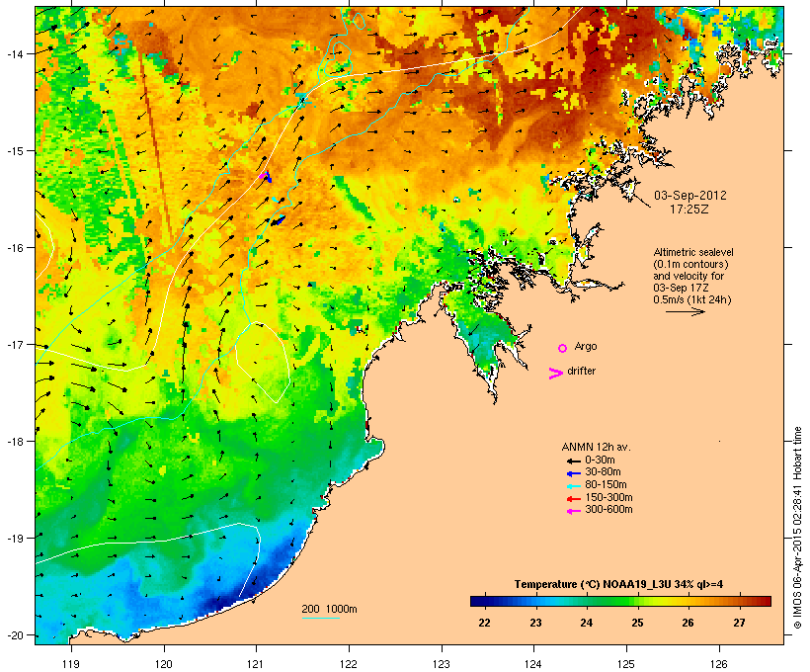Click the '0-30m' depth label
Image resolution: width=810 pixels, height=672 pixels.
click(x=600, y=461)
